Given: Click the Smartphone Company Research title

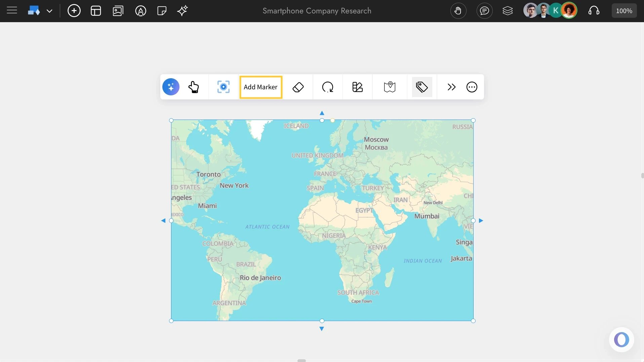Looking at the screenshot, I should [316, 11].
